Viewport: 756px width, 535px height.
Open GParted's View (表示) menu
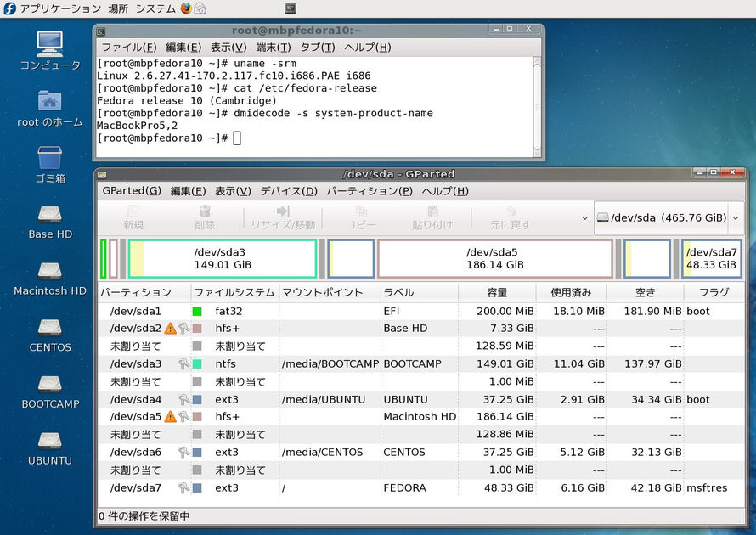pyautogui.click(x=233, y=191)
